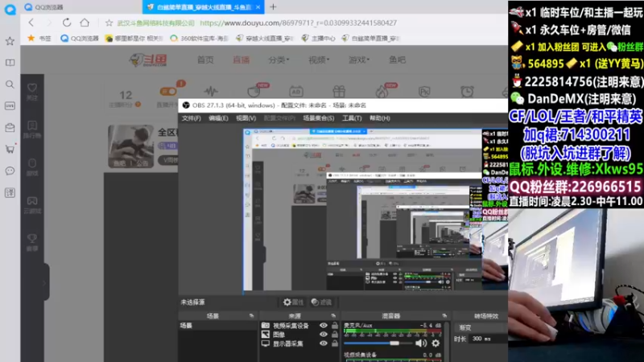The image size is (644, 362).
Task: Go back in QQ Browser
Action: pyautogui.click(x=31, y=23)
